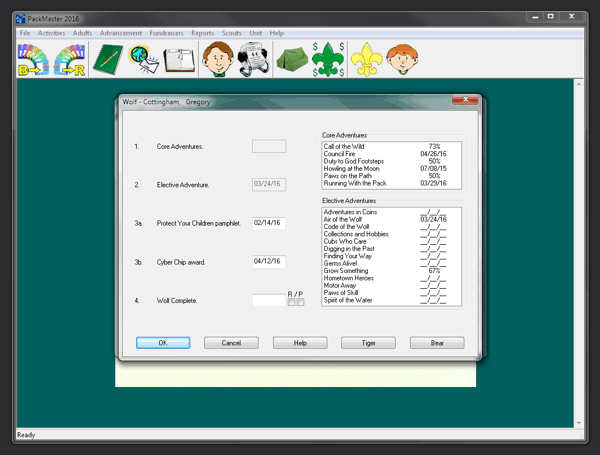Click the main window scrollbar down arrow
Image resolution: width=600 pixels, height=455 pixels.
point(579,423)
